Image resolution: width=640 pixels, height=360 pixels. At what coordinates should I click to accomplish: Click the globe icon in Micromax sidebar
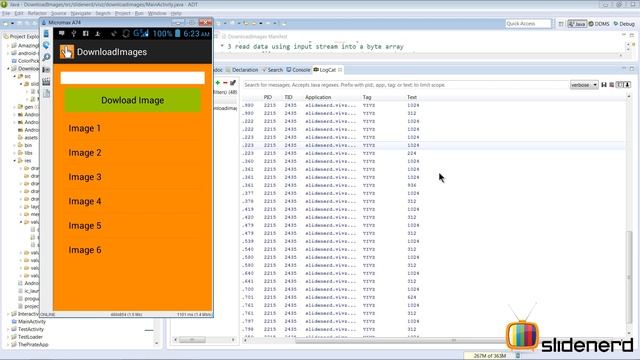click(x=46, y=45)
